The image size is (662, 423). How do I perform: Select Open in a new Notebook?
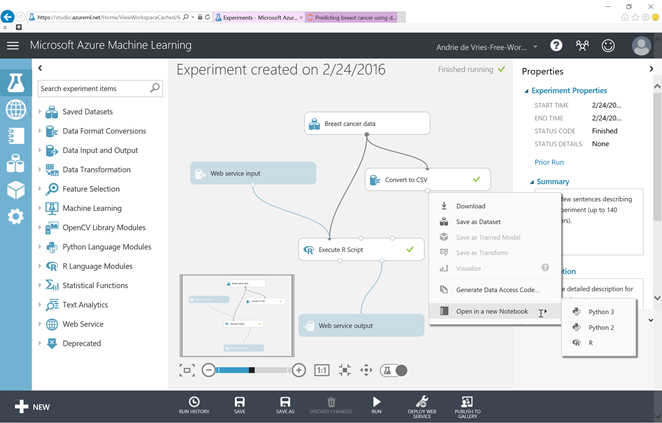(495, 311)
